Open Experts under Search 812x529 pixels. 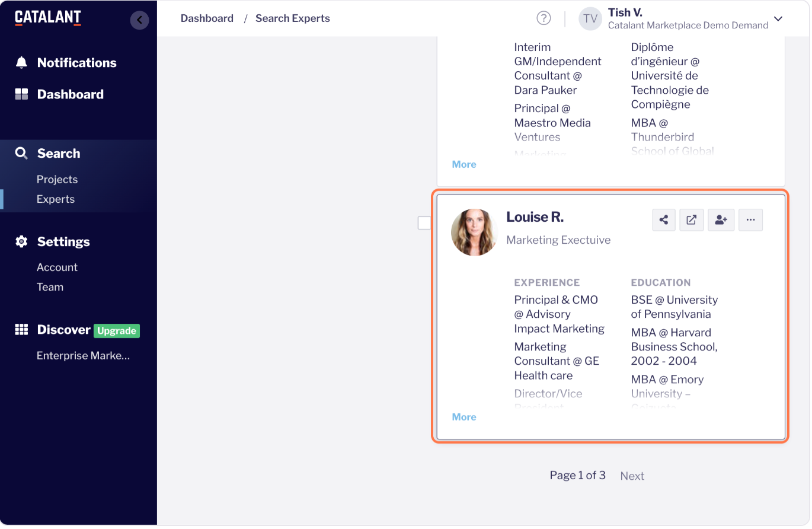click(x=56, y=199)
